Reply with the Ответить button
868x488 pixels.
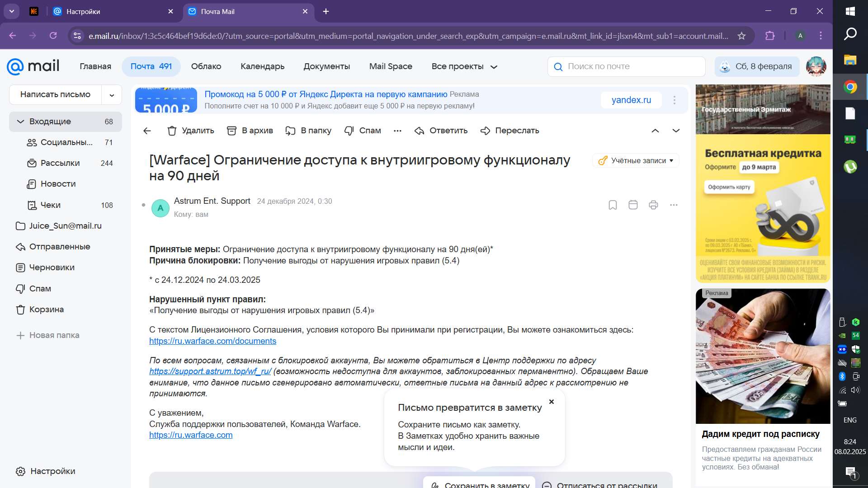(x=441, y=131)
